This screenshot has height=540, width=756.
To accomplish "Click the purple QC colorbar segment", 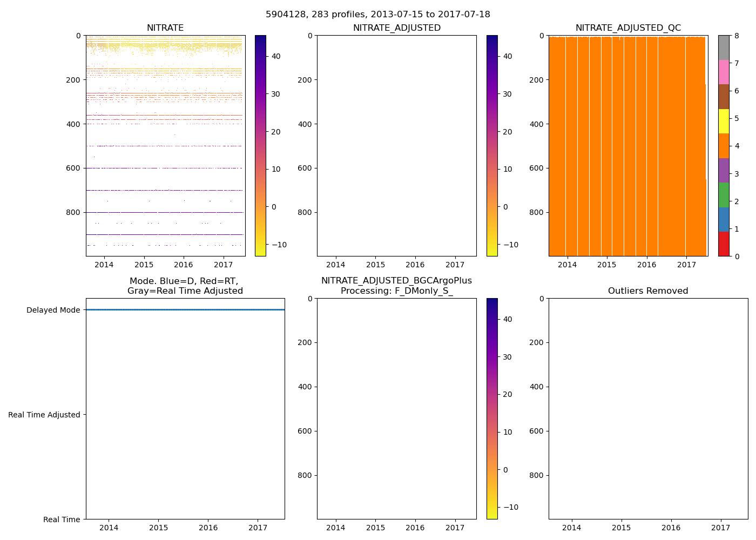I will 724,170.
